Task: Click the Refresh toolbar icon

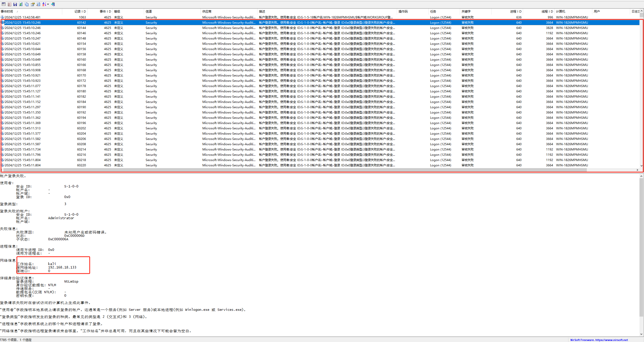Action: (21, 4)
